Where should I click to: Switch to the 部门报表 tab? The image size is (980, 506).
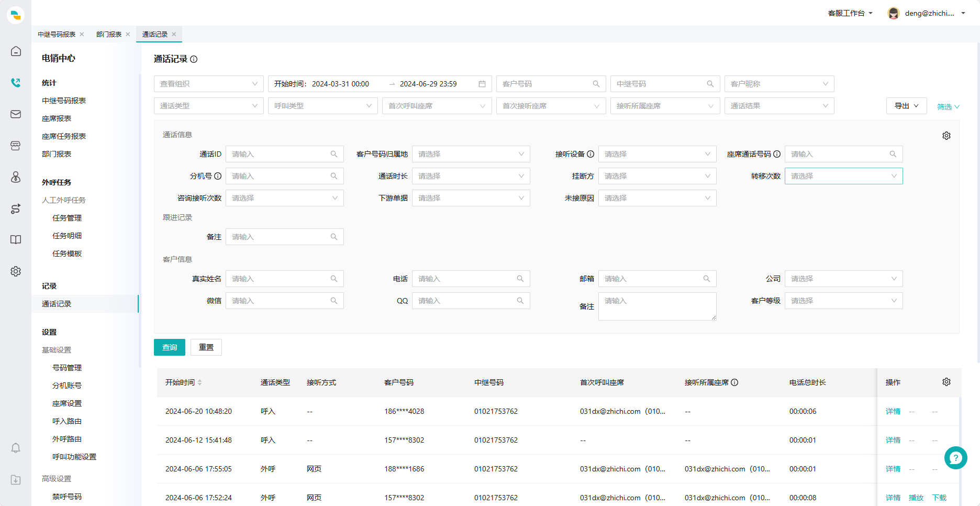coord(109,34)
